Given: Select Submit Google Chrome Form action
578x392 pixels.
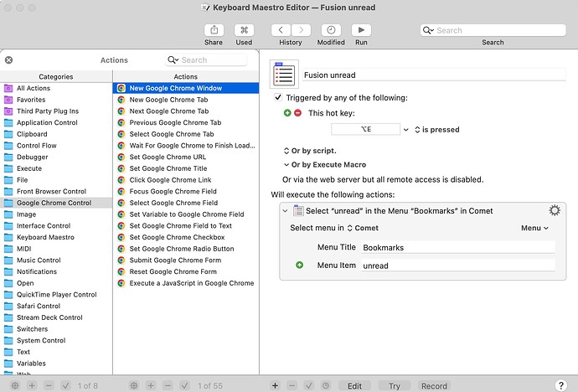Looking at the screenshot, I should click(x=186, y=260).
